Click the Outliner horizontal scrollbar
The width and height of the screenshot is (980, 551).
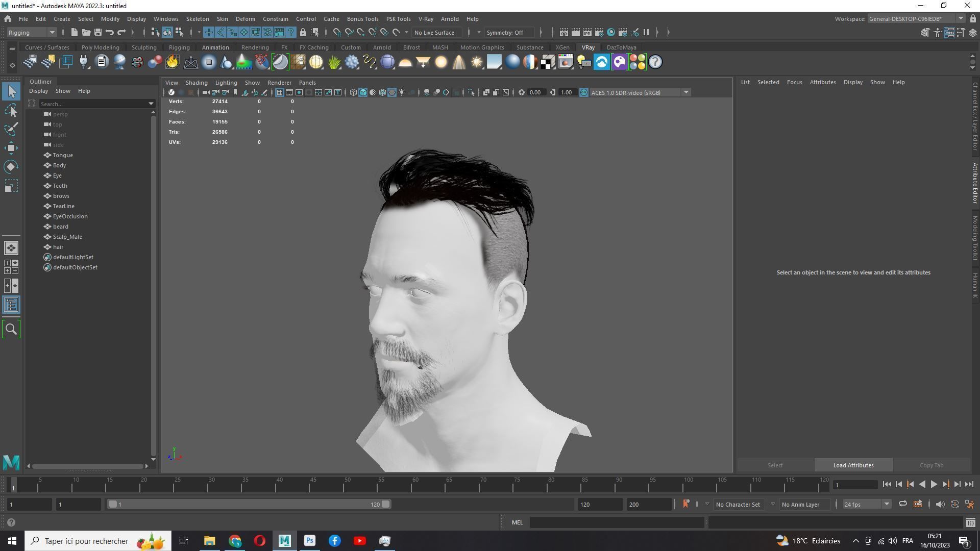click(88, 466)
